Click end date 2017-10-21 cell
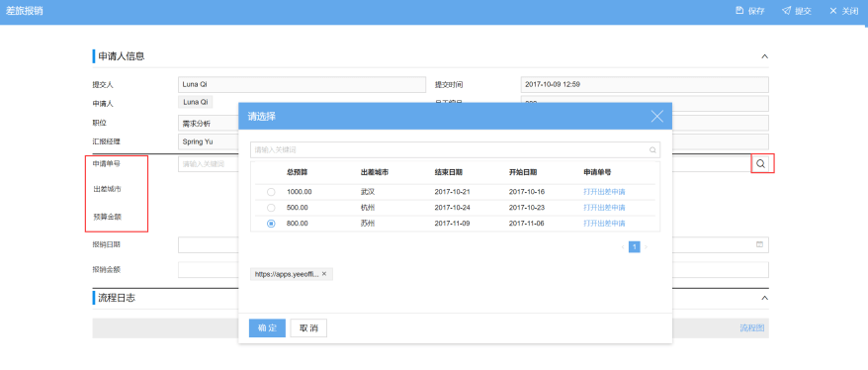This screenshot has width=868, height=370. coord(453,192)
